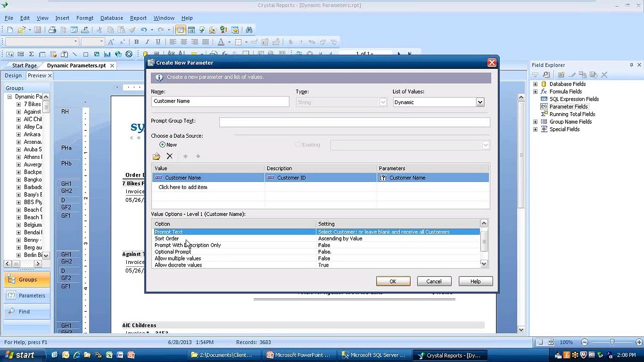
Task: Open the Parameters panel button
Action: pyautogui.click(x=27, y=296)
